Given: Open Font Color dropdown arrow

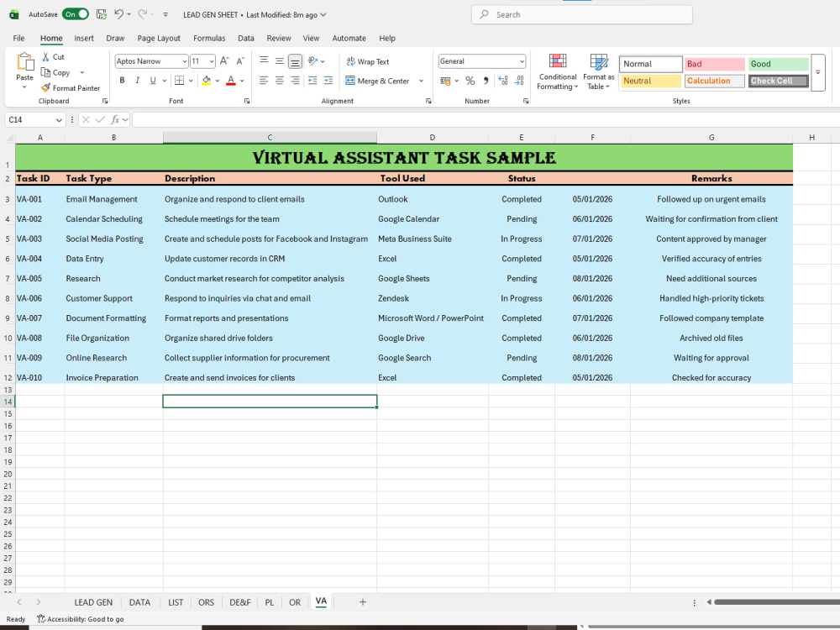Looking at the screenshot, I should tap(242, 81).
